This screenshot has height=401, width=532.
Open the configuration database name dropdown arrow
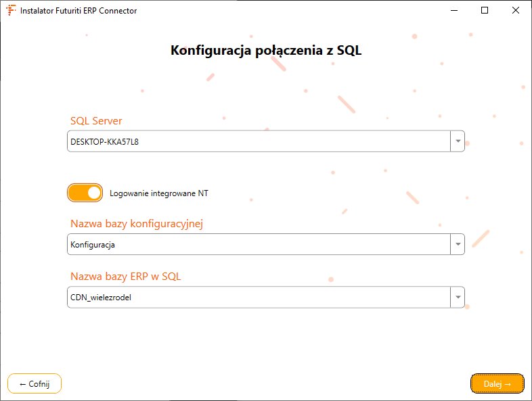click(458, 244)
